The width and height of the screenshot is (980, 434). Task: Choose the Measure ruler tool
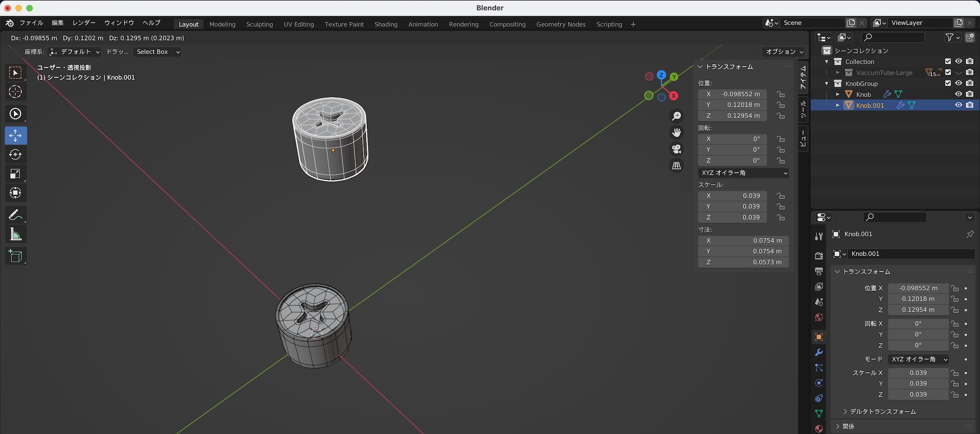click(16, 235)
